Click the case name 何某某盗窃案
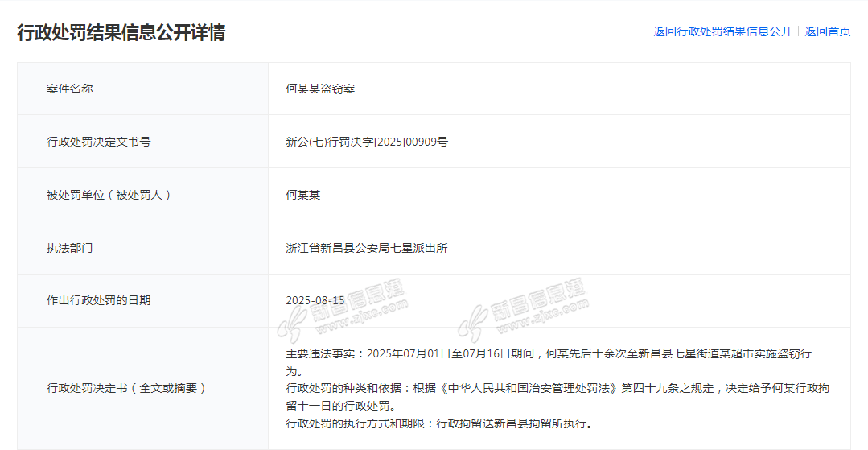Viewport: 868px width, 450px height. click(320, 89)
